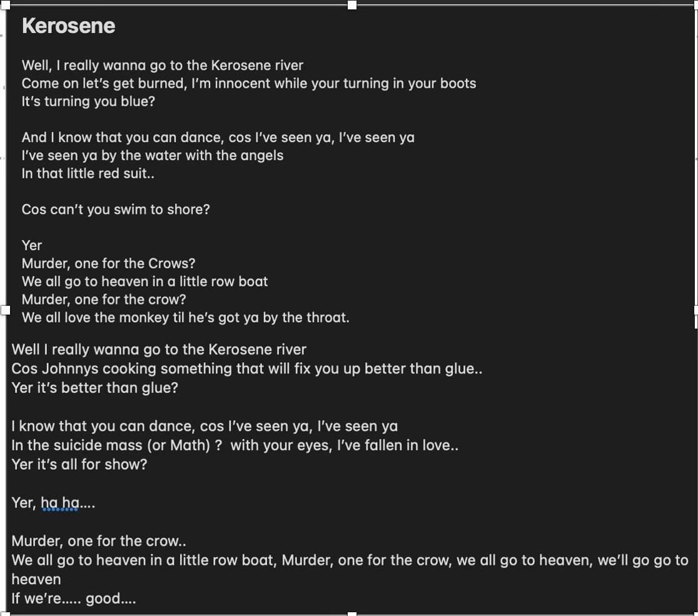This screenshot has width=698, height=616.
Task: Click the line "In that little red suit.."
Action: point(88,173)
